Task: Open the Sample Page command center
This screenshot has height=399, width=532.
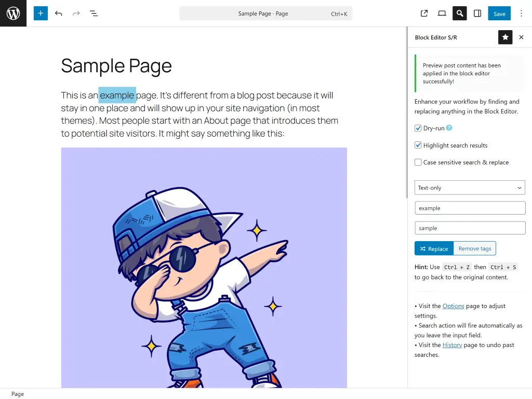Action: coord(265,13)
